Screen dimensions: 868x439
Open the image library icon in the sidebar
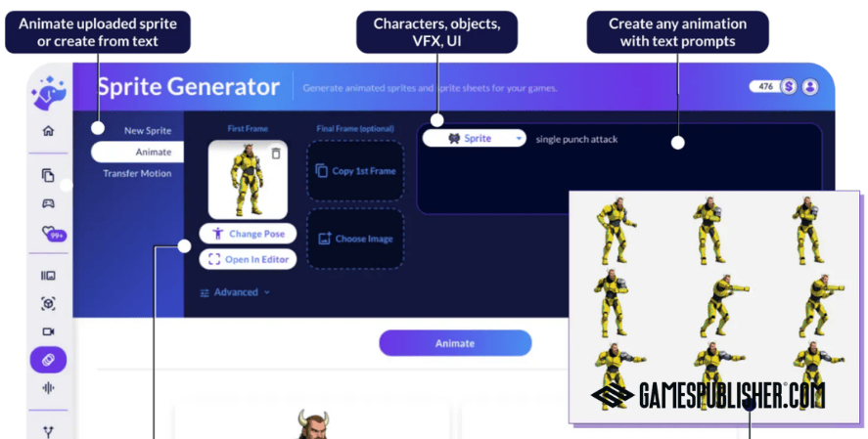48,276
